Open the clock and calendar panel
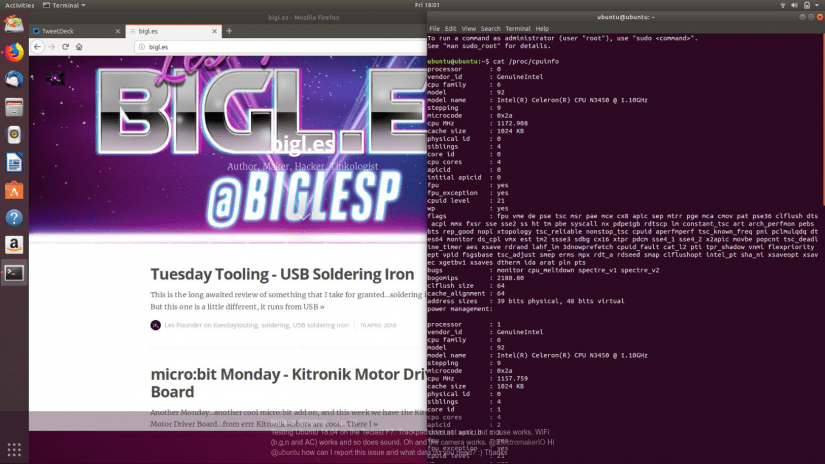Viewport: 825px width, 464px height. [427, 5]
